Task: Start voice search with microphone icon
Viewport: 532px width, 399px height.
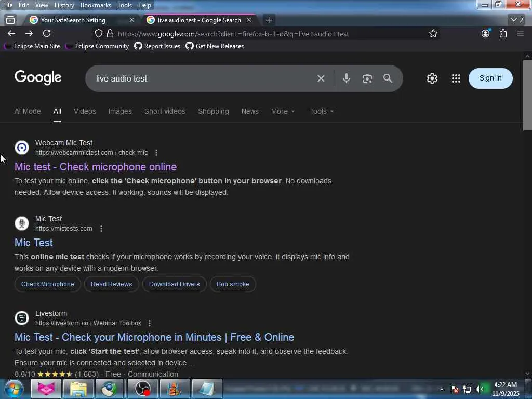Action: pyautogui.click(x=347, y=78)
